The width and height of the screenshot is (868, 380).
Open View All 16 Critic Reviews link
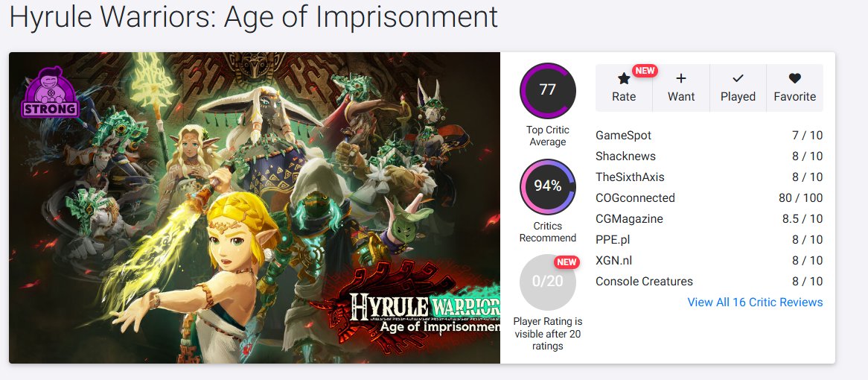755,302
